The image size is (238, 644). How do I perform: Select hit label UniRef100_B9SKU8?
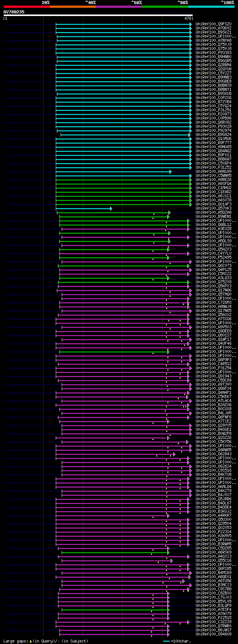[x=213, y=94]
